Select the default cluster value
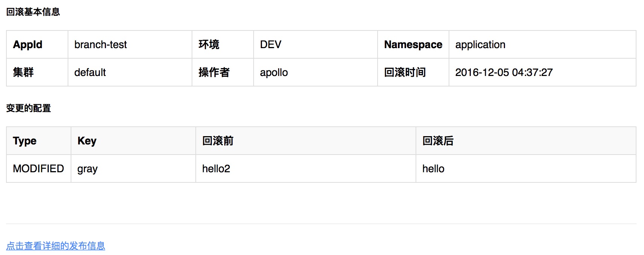 (90, 73)
